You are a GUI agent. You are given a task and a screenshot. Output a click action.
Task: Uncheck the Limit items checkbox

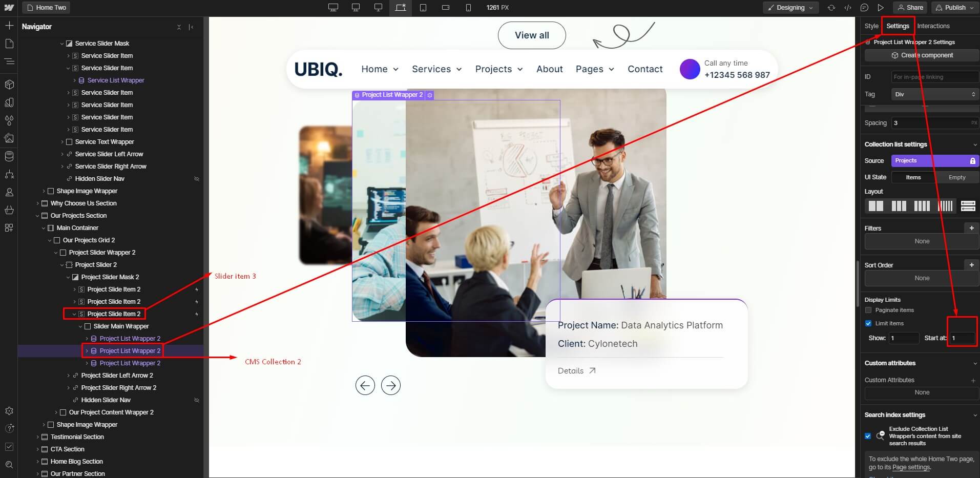point(868,323)
